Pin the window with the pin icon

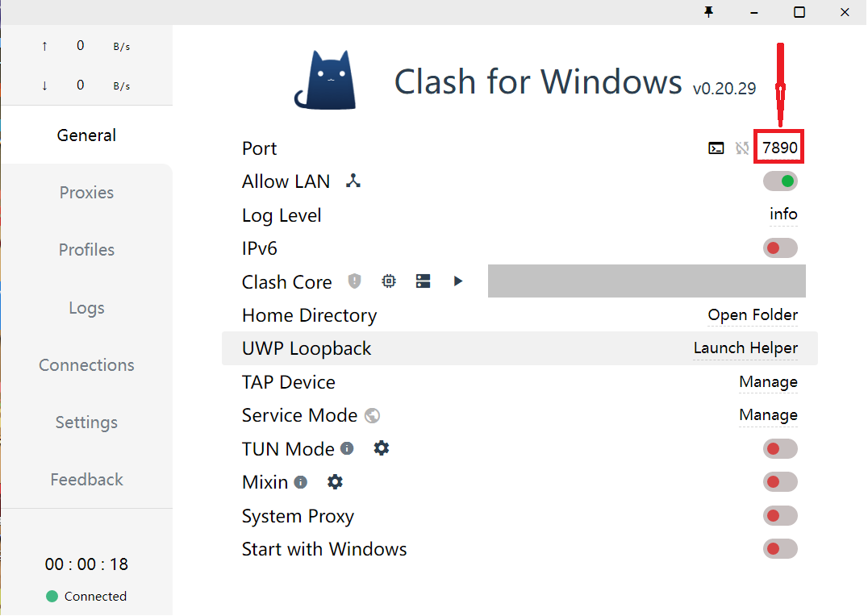(x=708, y=12)
